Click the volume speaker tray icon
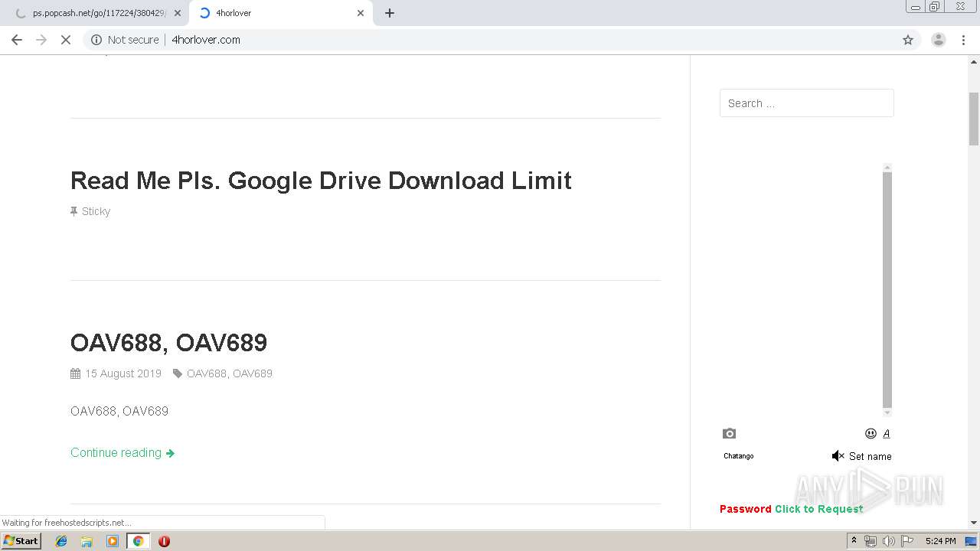This screenshot has width=980, height=551. point(888,541)
